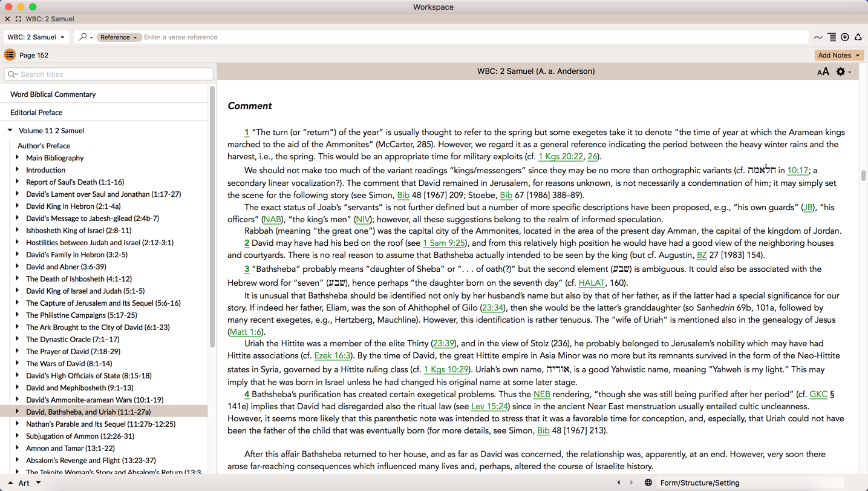Select Nathan's Parable and Its Sequel
The height and width of the screenshot is (491, 868).
(100, 424)
